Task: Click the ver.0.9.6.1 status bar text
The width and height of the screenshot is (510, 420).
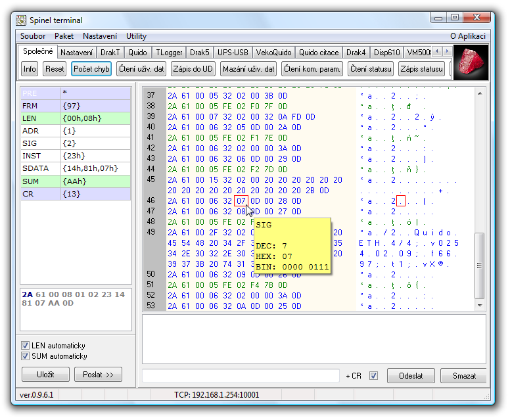Action: pos(36,395)
